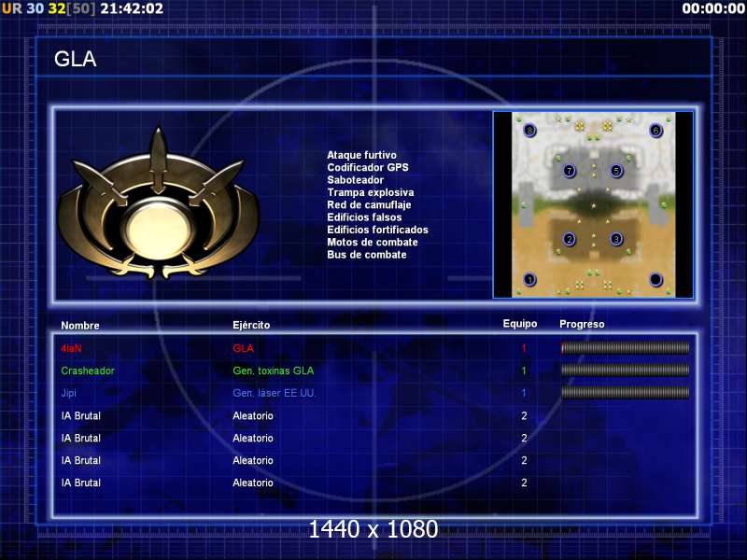747x560 pixels.
Task: Click the Nombre column header
Action: (80, 326)
